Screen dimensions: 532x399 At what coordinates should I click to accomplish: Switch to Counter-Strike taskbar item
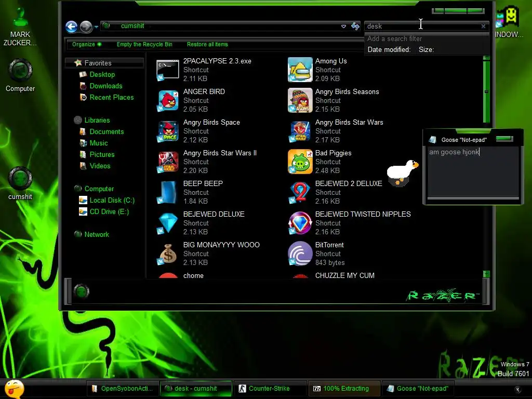coord(270,389)
